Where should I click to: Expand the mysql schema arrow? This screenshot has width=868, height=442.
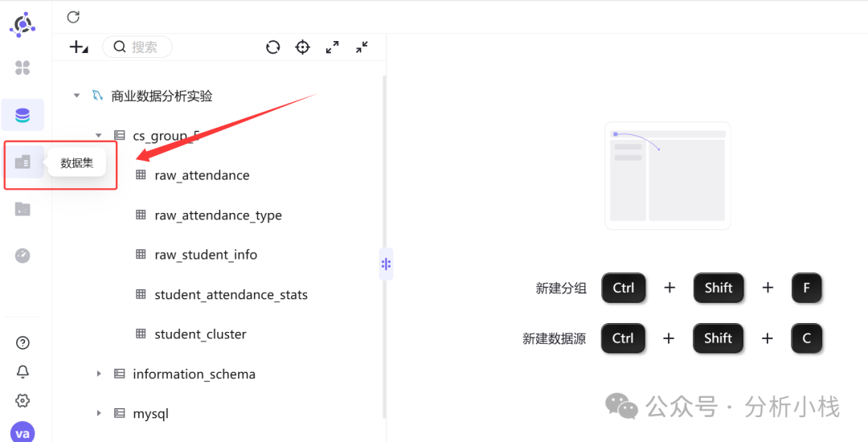point(99,413)
